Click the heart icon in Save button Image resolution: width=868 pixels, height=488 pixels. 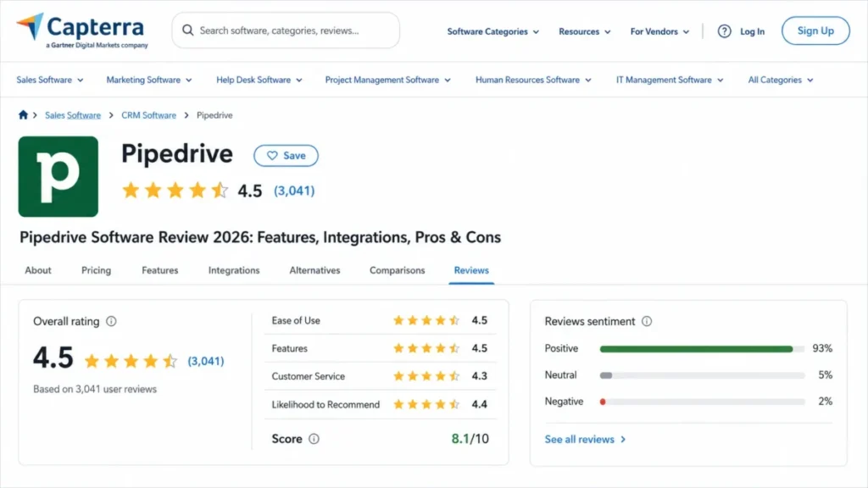272,156
